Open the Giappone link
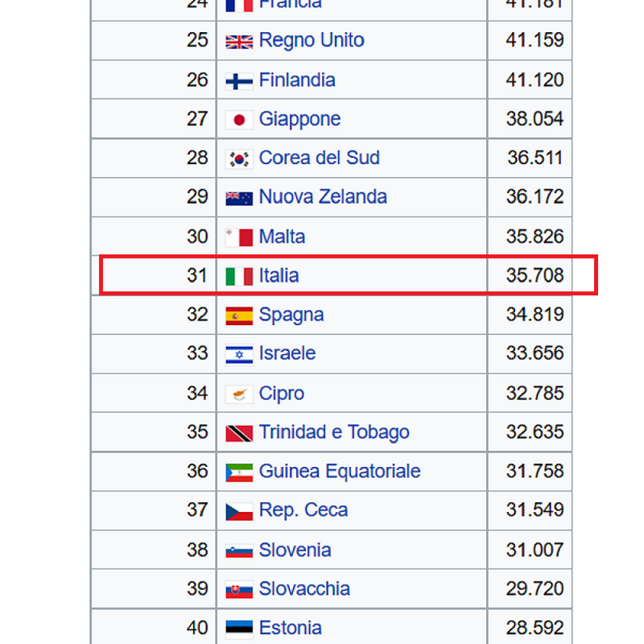Viewport: 644px width, 644px height. 299,119
